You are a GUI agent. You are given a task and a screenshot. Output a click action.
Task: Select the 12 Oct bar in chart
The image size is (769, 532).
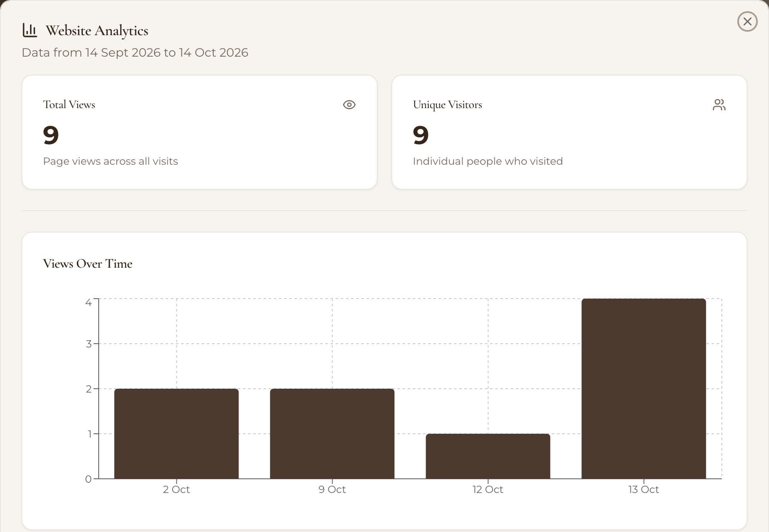(488, 456)
